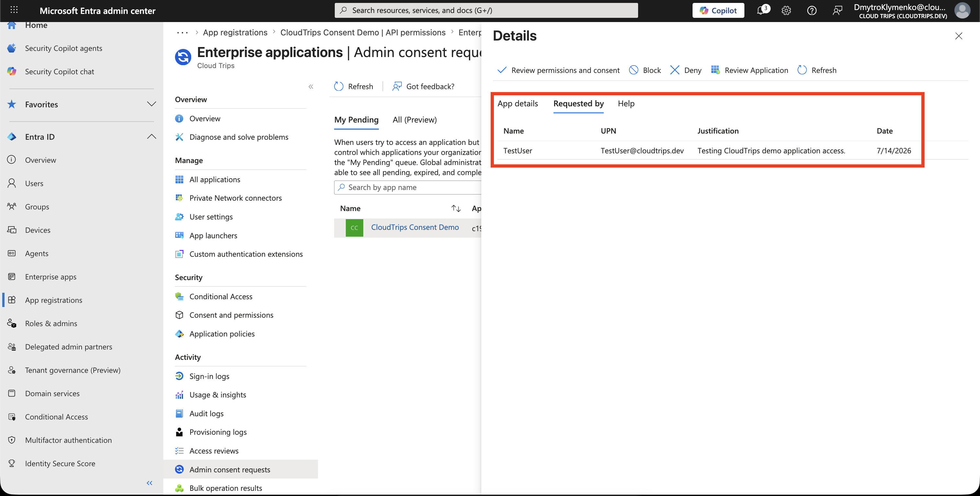Go to CloudTrips Consent Demo API permissions breadcrumb
The image size is (980, 496).
363,32
